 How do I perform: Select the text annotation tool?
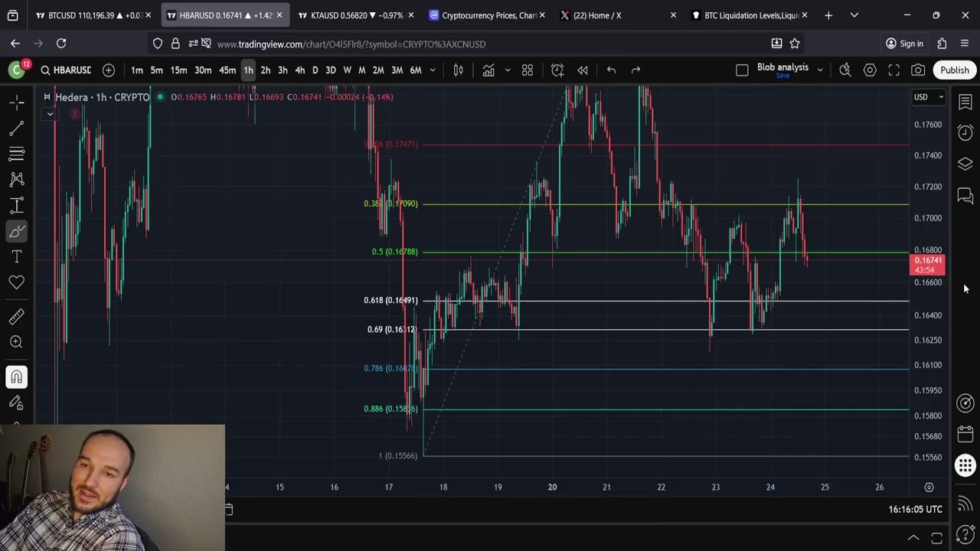tap(17, 256)
